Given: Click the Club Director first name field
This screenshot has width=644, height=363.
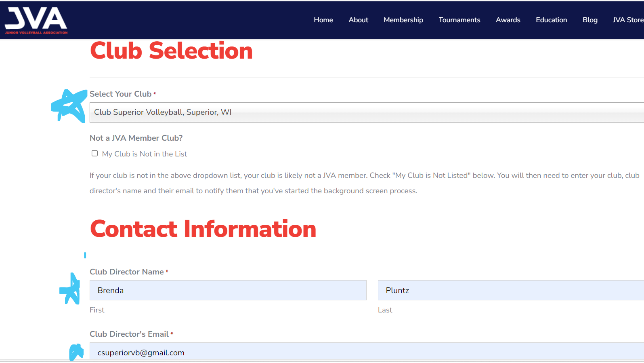Looking at the screenshot, I should click(228, 290).
